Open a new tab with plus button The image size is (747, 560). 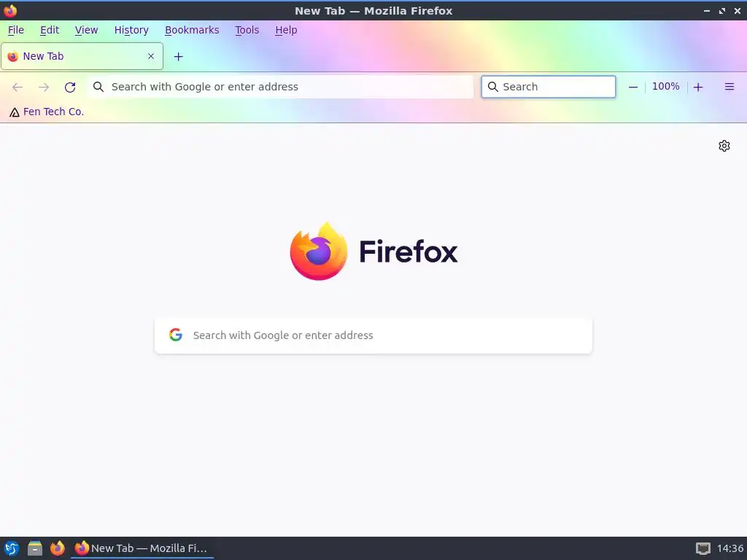178,57
